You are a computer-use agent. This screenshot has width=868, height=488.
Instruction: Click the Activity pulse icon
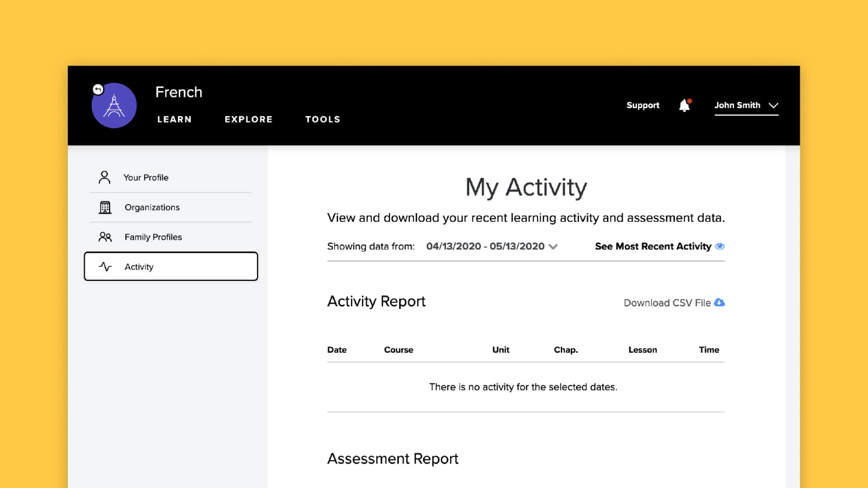[105, 267]
